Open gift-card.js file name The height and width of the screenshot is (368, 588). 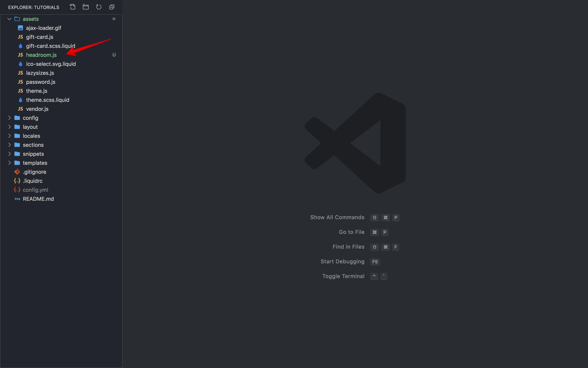point(40,37)
